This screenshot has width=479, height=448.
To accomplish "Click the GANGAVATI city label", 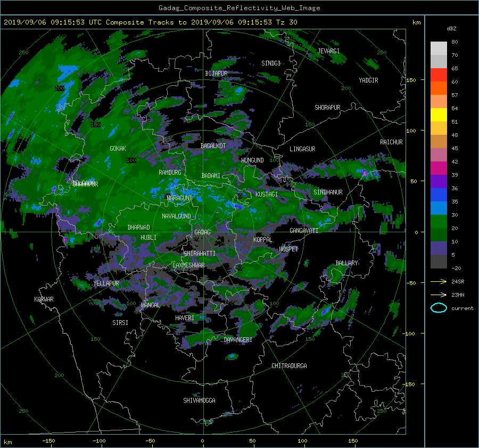I will coord(304,231).
